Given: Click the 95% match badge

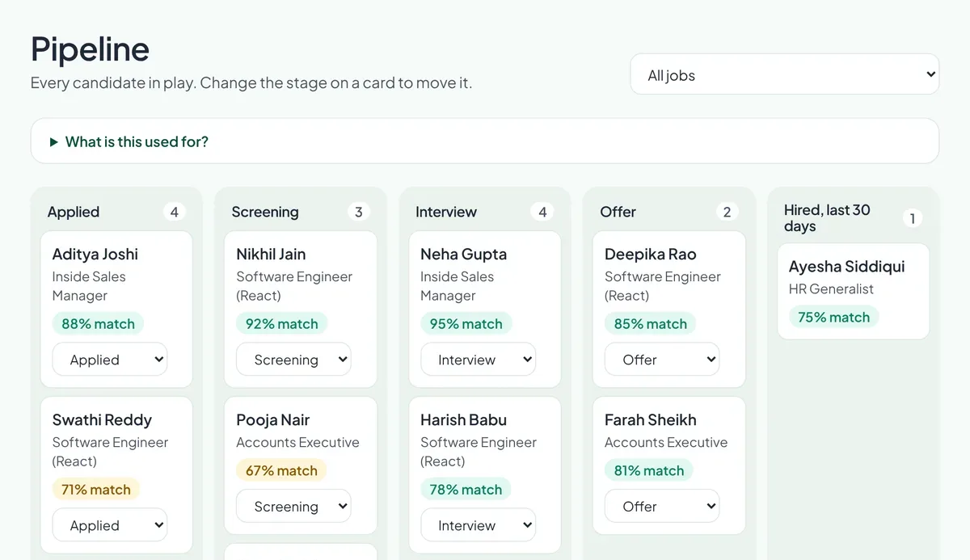Looking at the screenshot, I should (466, 323).
